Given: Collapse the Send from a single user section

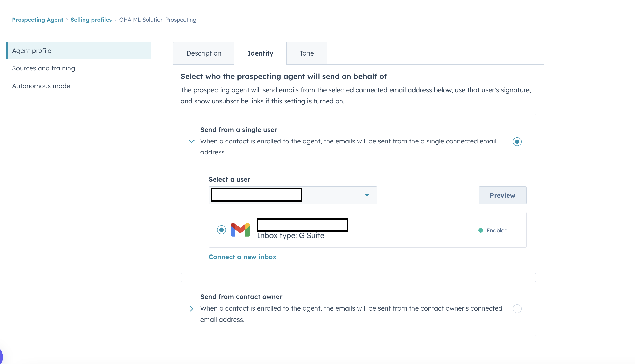Looking at the screenshot, I should [x=191, y=141].
